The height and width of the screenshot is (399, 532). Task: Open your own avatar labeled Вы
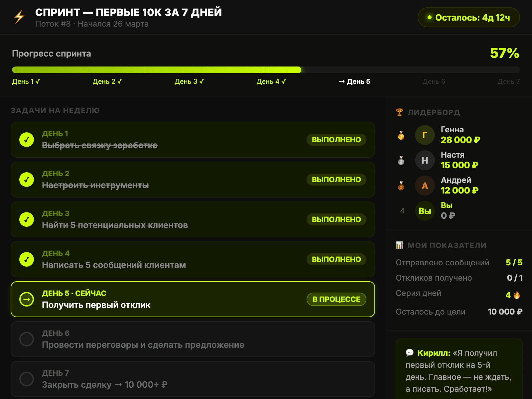(x=425, y=211)
